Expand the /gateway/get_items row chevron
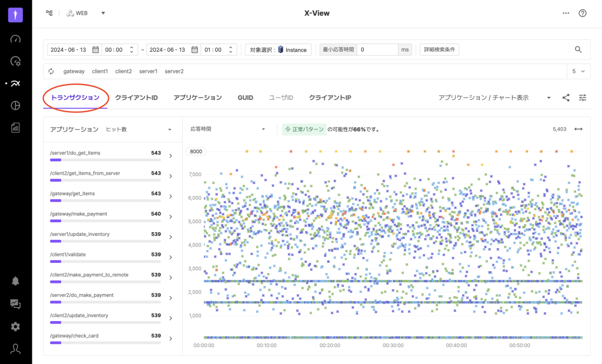The width and height of the screenshot is (602, 364). [170, 196]
